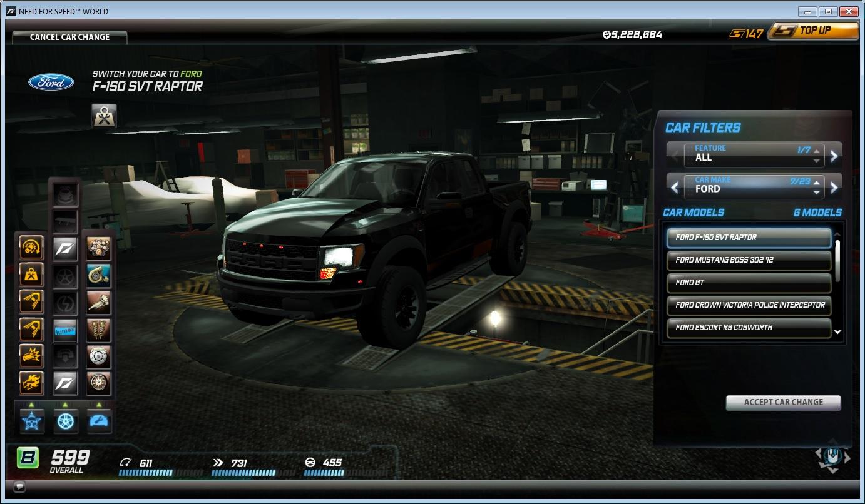865x504 pixels.
Task: Click the TOP UP button
Action: [813, 30]
